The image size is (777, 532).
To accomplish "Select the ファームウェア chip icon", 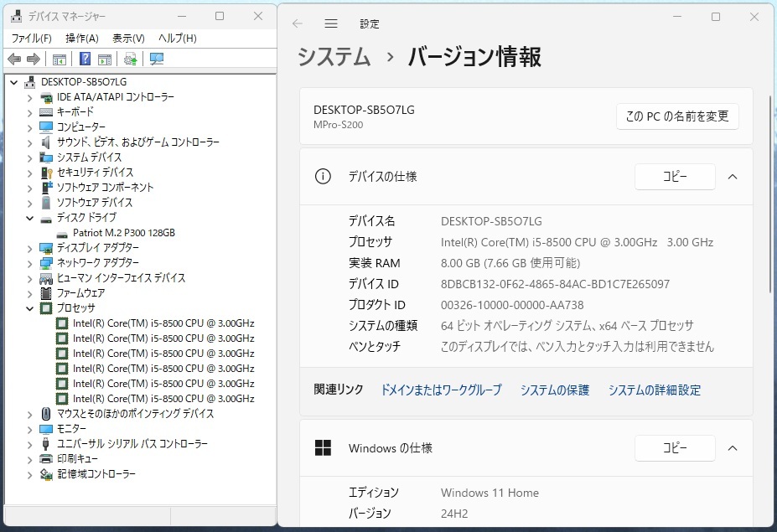I will (x=46, y=293).
